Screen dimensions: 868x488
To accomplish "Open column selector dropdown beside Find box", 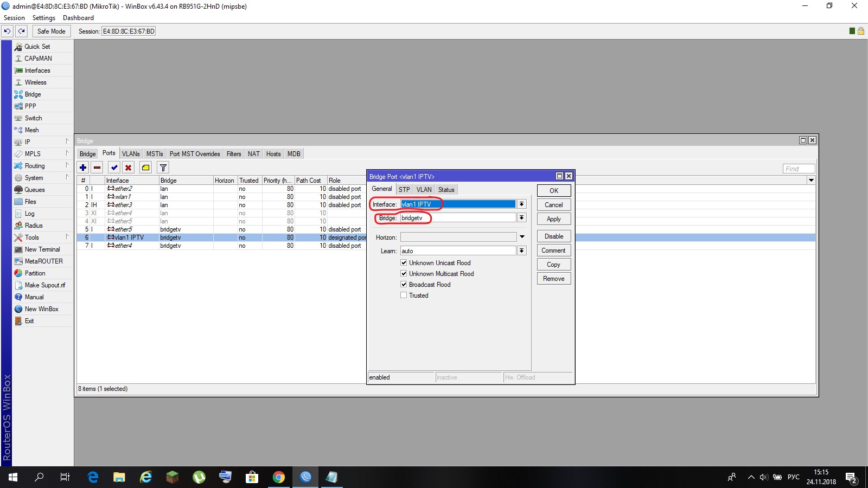I will [811, 180].
